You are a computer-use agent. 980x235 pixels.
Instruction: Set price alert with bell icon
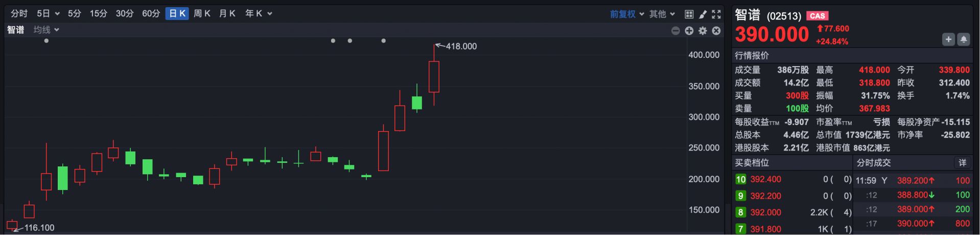tap(963, 39)
